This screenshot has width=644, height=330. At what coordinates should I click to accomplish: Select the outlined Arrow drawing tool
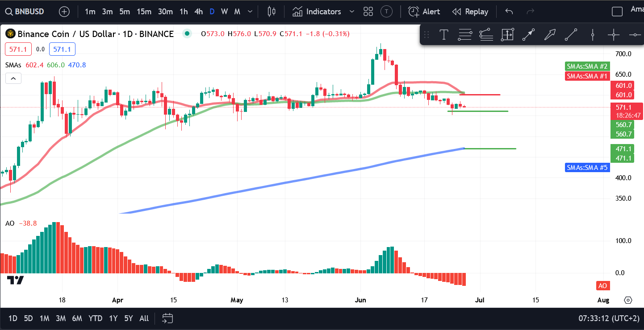click(550, 34)
